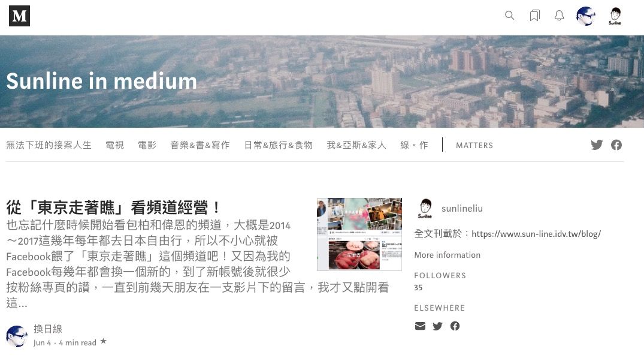Open the Sunline publication avatar in header

point(615,16)
